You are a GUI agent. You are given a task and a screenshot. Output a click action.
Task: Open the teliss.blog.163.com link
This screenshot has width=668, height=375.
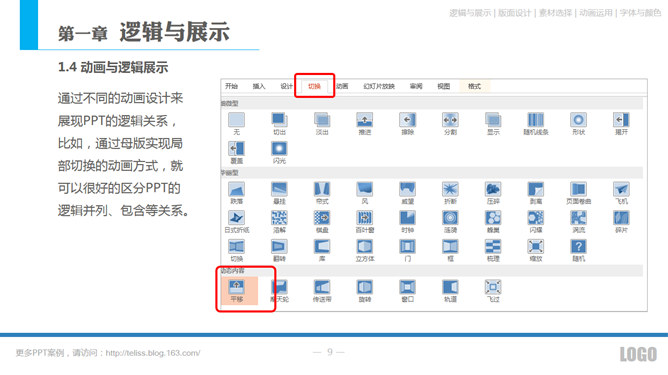pos(153,353)
